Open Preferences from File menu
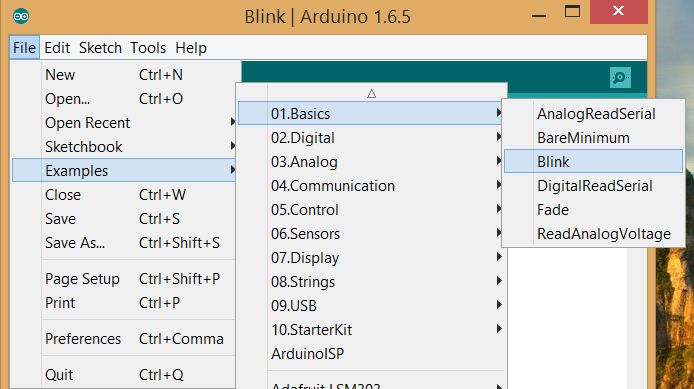Screen dimensions: 694x389 tap(124, 339)
